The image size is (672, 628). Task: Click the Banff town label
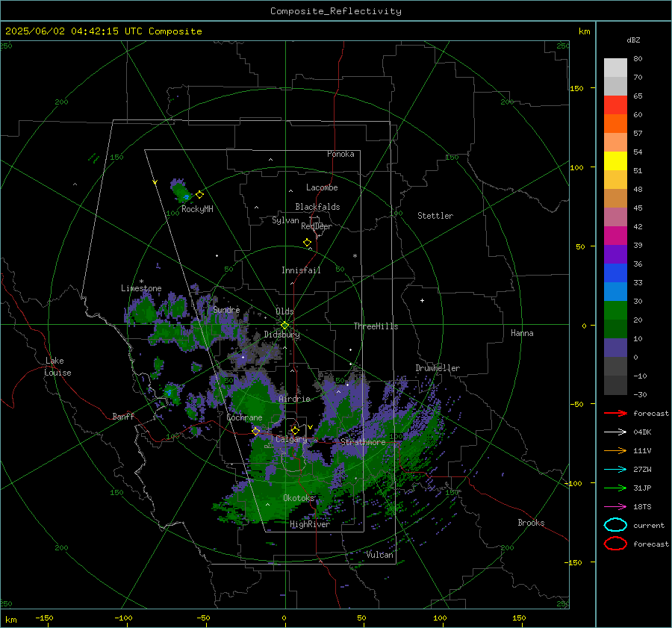click(x=123, y=416)
